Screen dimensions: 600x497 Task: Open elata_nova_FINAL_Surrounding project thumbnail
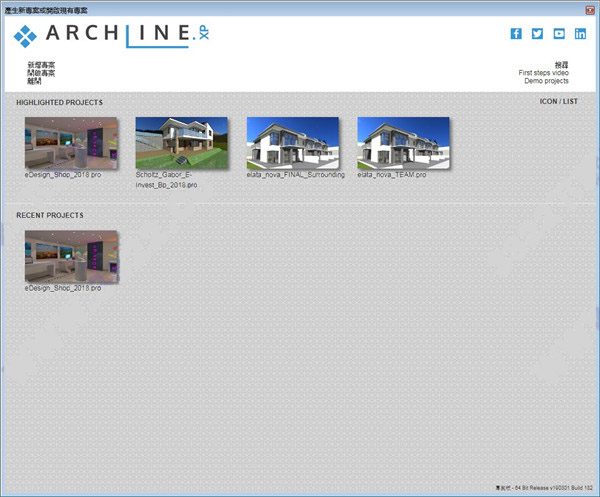292,143
